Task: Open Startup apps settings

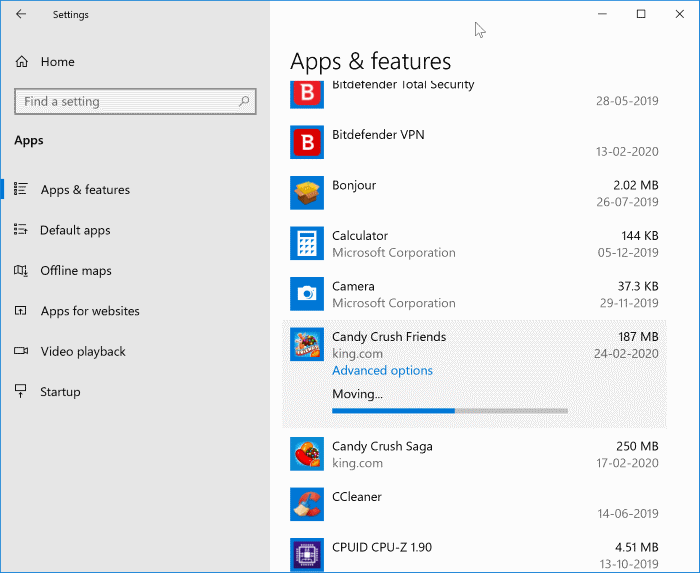Action: click(x=135, y=391)
